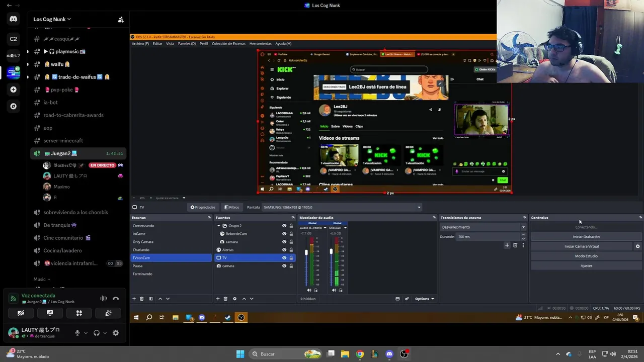Open Discord soundboard
Viewport: 644px width, 362px height.
coord(108,313)
